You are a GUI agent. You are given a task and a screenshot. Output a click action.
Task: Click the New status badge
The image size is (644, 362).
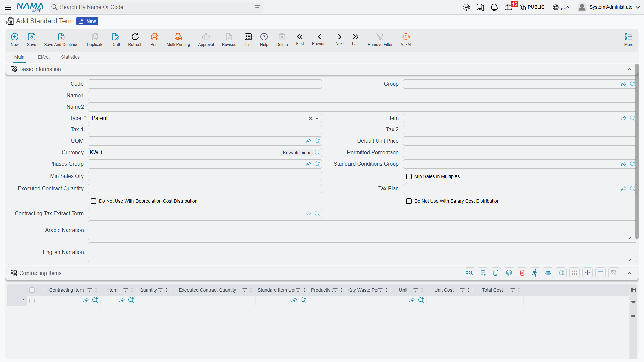pyautogui.click(x=87, y=21)
